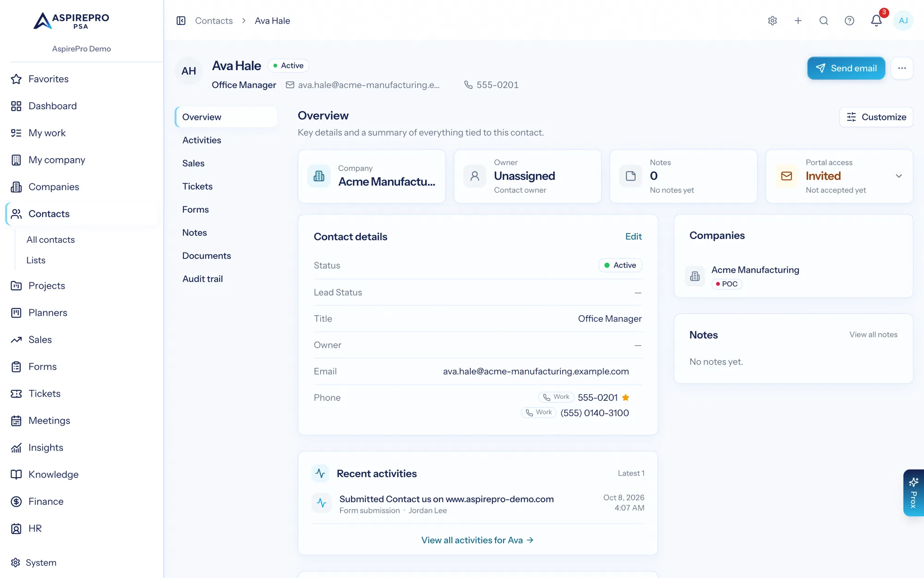The width and height of the screenshot is (924, 578).
Task: Open All contacts sub-item
Action: [x=51, y=240]
